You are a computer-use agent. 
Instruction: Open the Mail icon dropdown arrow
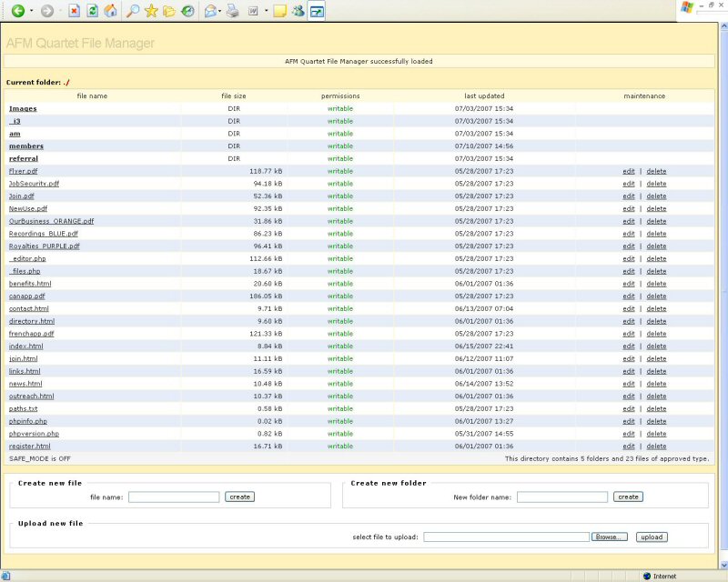pyautogui.click(x=219, y=11)
